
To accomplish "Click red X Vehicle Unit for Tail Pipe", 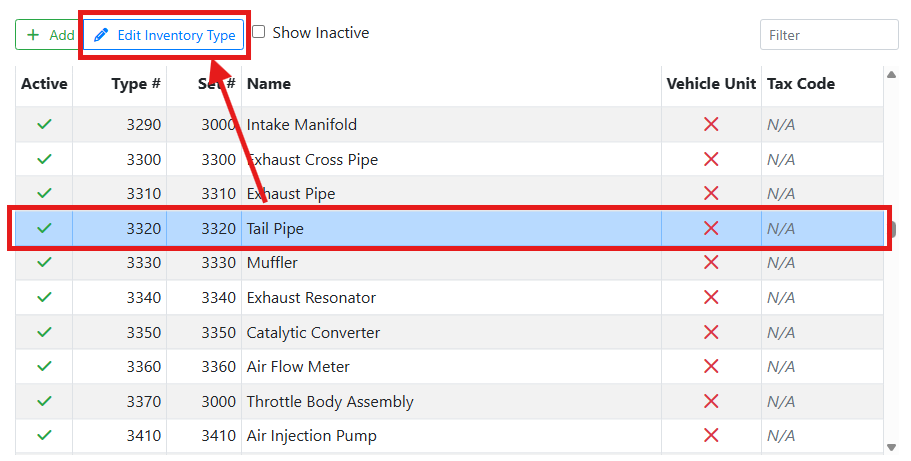I will (711, 228).
